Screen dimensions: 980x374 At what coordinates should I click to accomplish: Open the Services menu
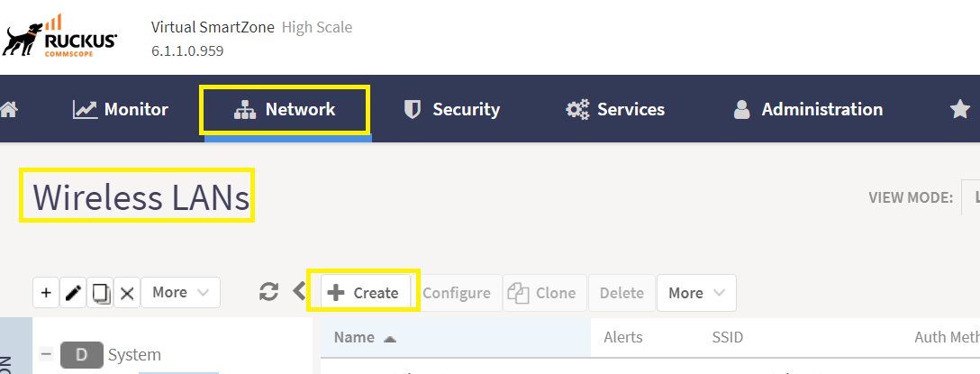click(x=615, y=109)
